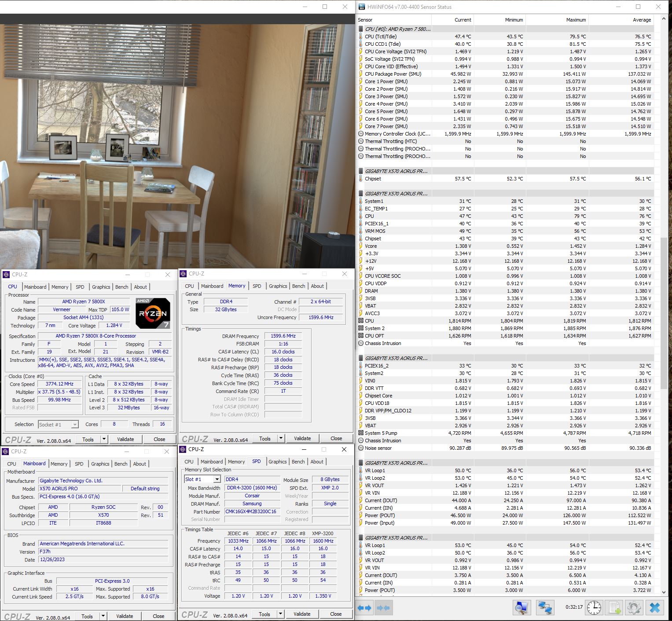
Task: Select the Core 4 Power (SMU) row
Action: click(x=505, y=104)
